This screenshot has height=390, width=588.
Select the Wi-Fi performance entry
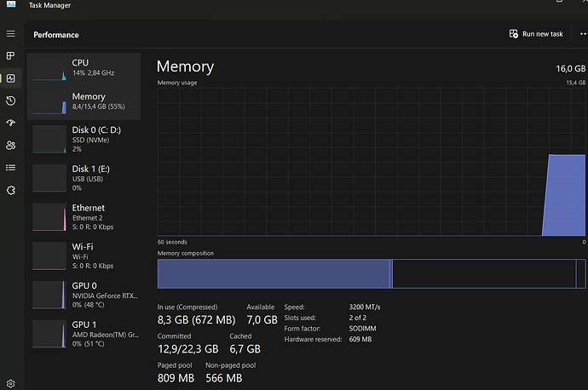84,255
